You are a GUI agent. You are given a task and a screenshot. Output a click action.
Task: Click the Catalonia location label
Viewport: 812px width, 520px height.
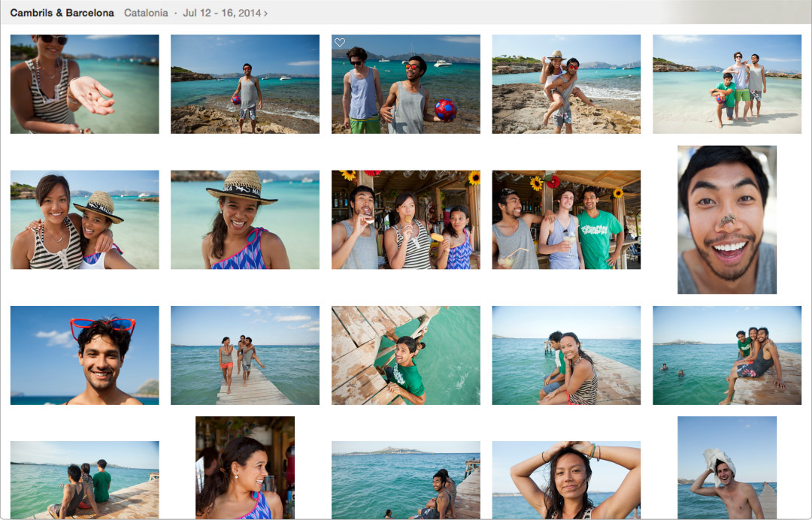pos(146,13)
